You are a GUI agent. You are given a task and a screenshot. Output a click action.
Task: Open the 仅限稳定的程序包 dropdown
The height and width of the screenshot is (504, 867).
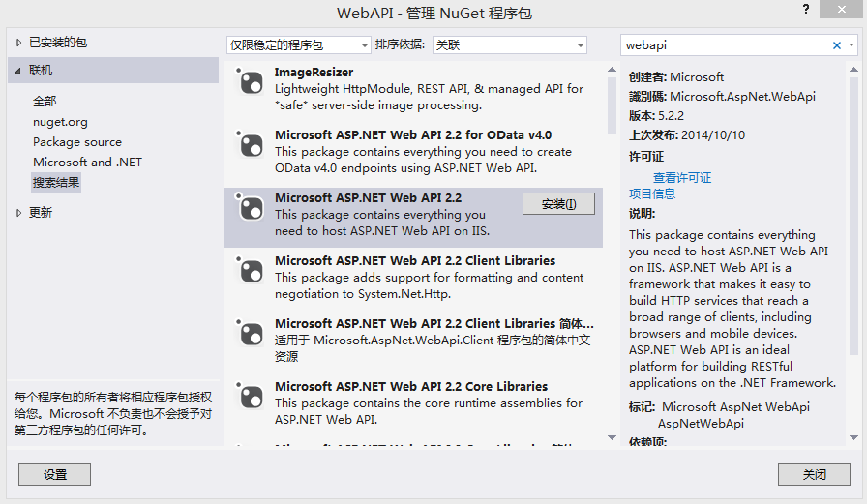[298, 45]
